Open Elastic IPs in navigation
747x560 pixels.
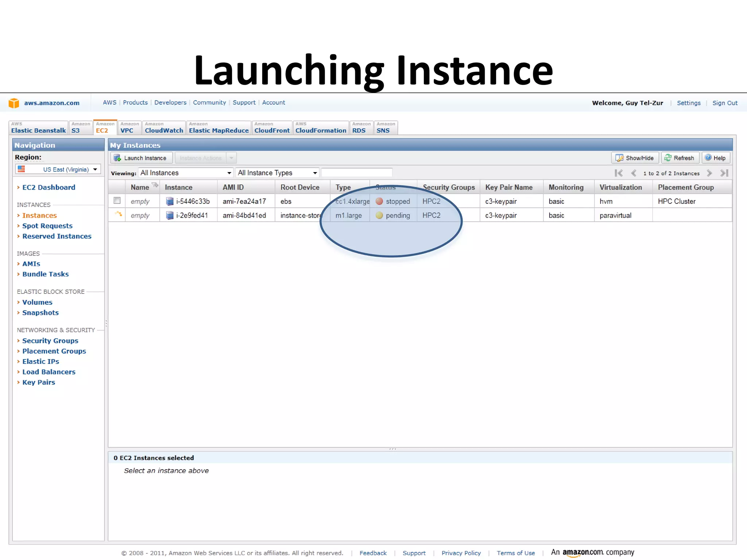pos(41,362)
